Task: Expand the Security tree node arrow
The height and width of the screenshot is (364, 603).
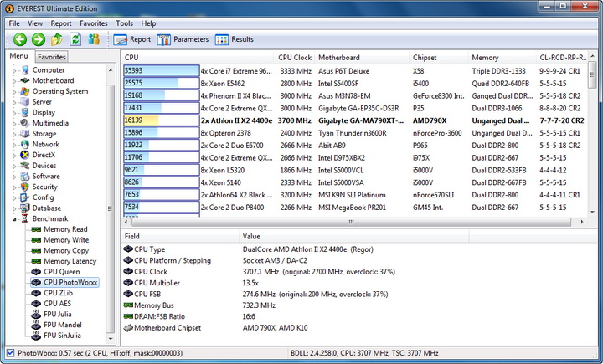Action: [x=14, y=187]
